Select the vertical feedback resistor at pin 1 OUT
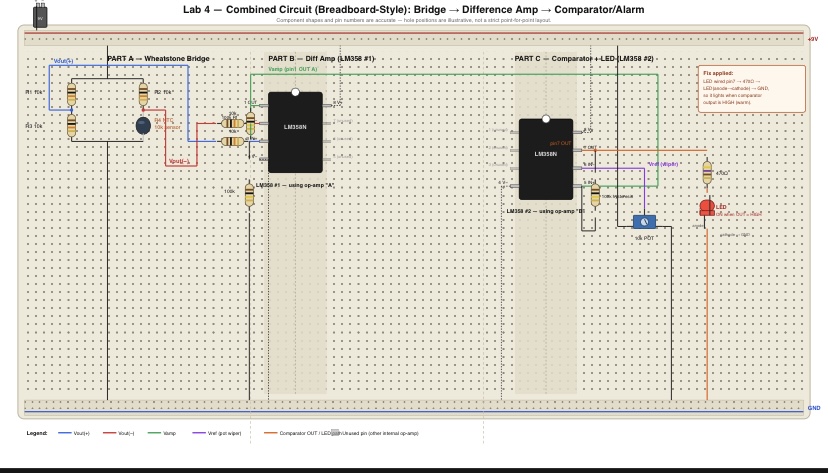The image size is (828, 473). tap(250, 124)
